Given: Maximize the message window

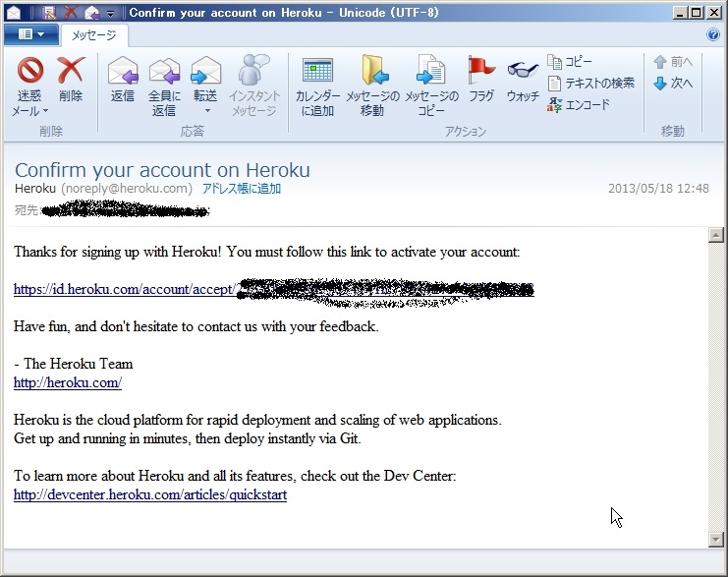Looking at the screenshot, I should (x=696, y=13).
